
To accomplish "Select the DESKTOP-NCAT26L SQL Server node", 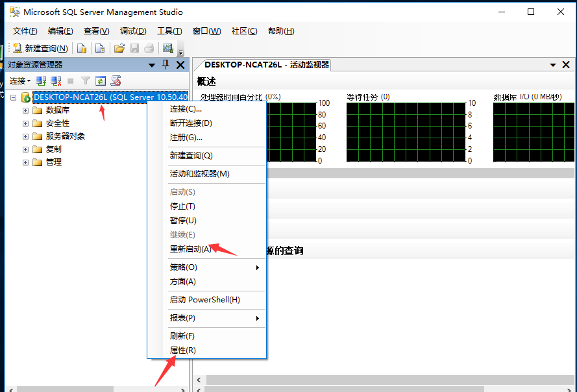I will [x=110, y=97].
